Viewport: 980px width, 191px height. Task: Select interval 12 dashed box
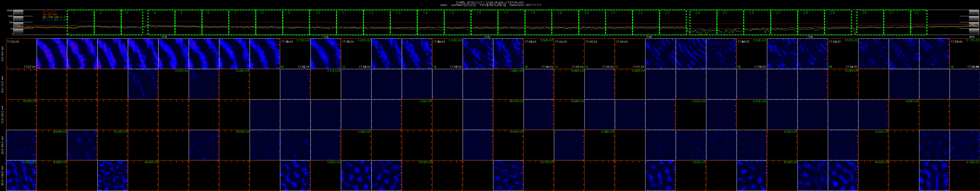377,23
